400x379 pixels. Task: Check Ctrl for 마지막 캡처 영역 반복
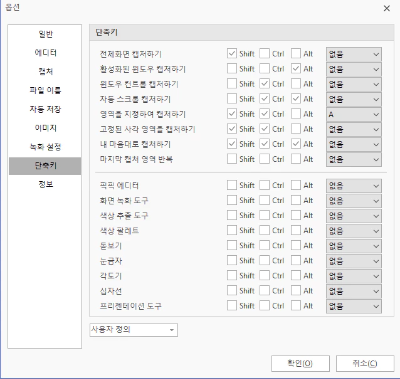click(264, 159)
